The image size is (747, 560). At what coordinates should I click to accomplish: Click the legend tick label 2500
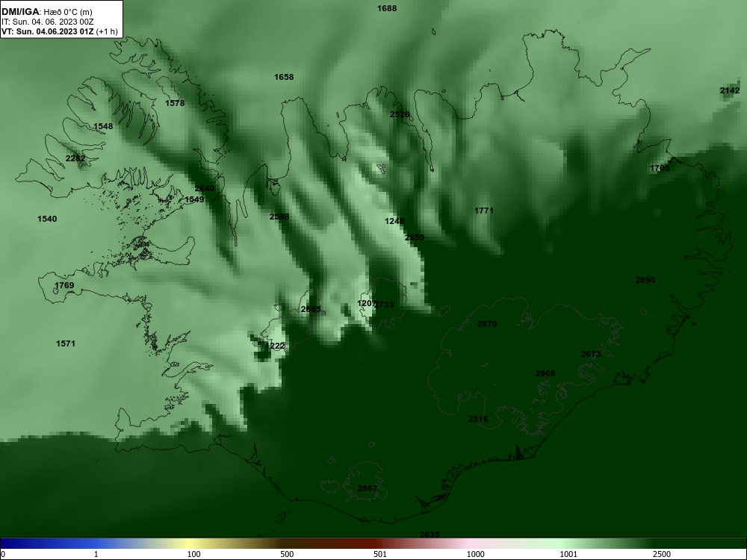pyautogui.click(x=662, y=554)
